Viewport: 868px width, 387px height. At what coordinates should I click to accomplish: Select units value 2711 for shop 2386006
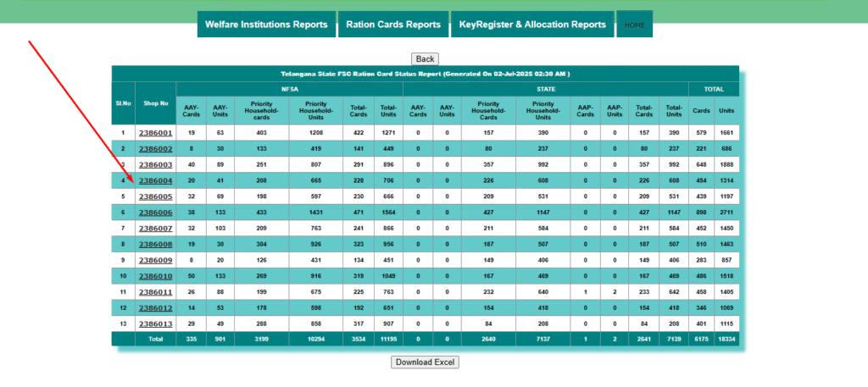[726, 213]
